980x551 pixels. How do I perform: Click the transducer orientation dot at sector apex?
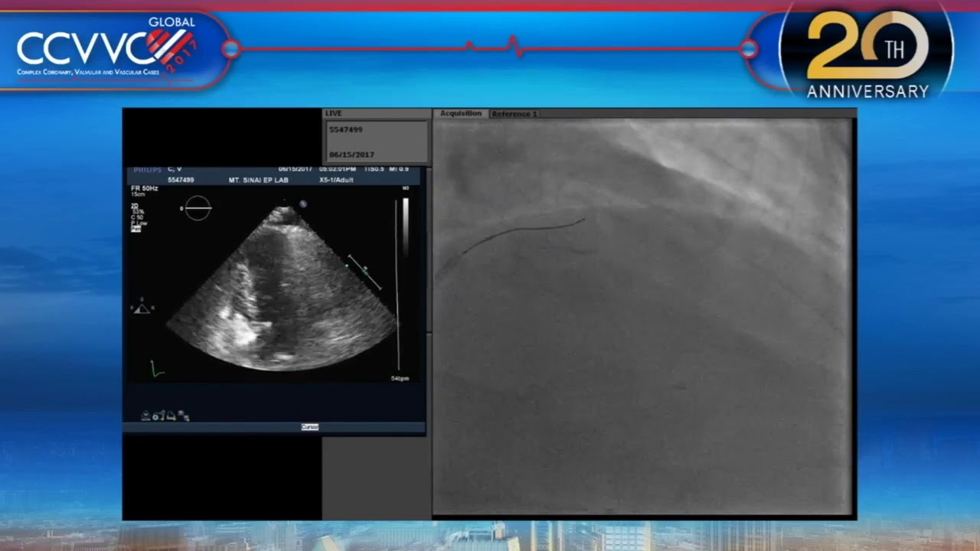click(303, 204)
